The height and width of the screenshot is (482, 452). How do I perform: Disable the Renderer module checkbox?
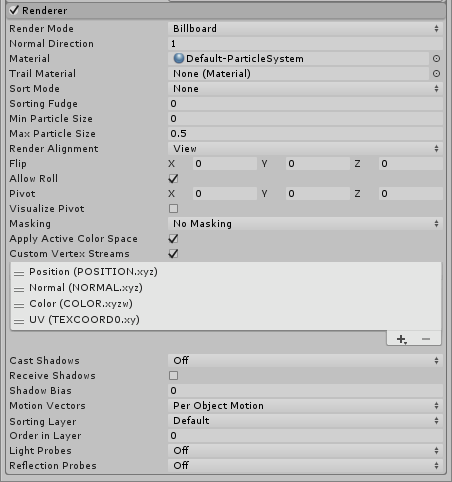coord(14,10)
